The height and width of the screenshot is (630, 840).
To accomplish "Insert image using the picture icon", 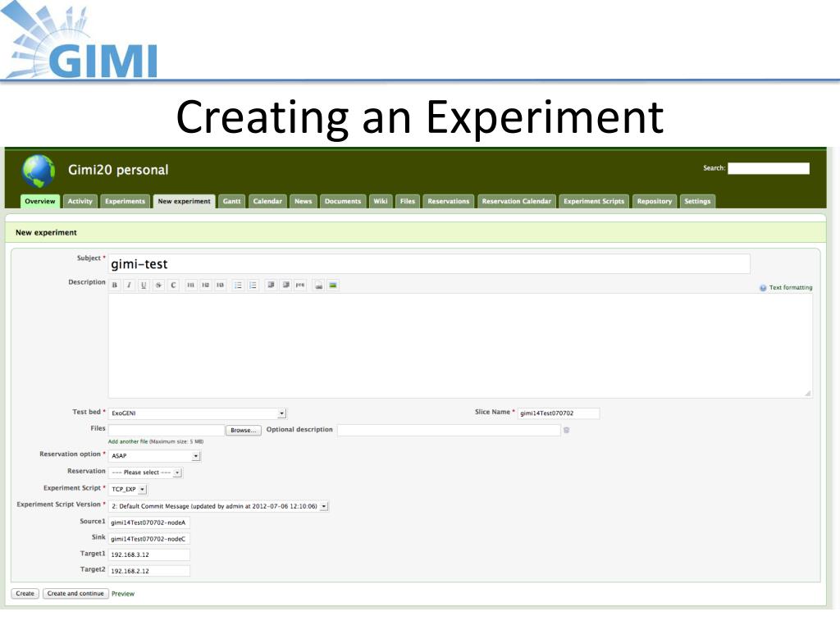I will coord(333,285).
